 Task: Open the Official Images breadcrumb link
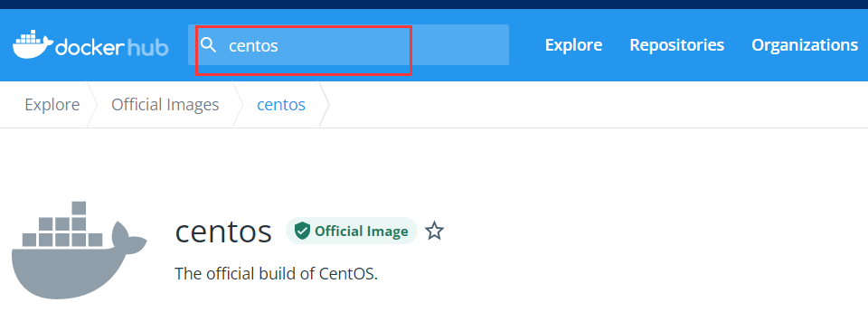pos(165,105)
